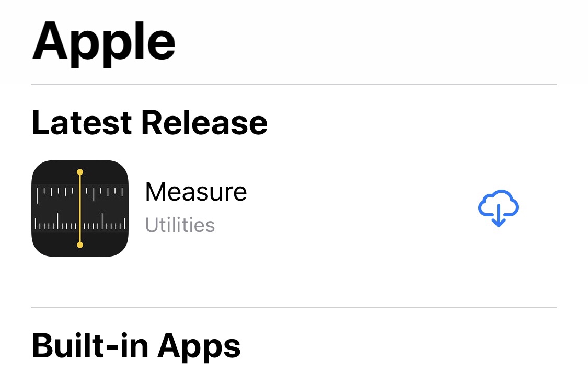Tap the Measure app icon

coord(80,208)
